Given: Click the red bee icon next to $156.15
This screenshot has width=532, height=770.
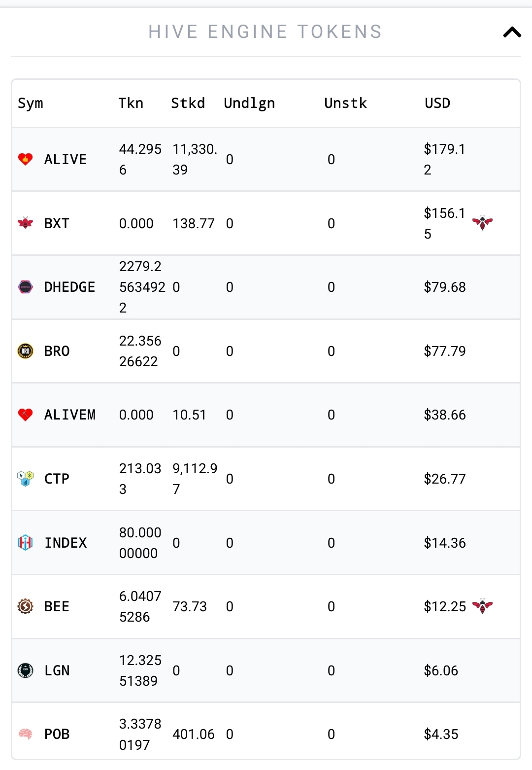Looking at the screenshot, I should 482,222.
